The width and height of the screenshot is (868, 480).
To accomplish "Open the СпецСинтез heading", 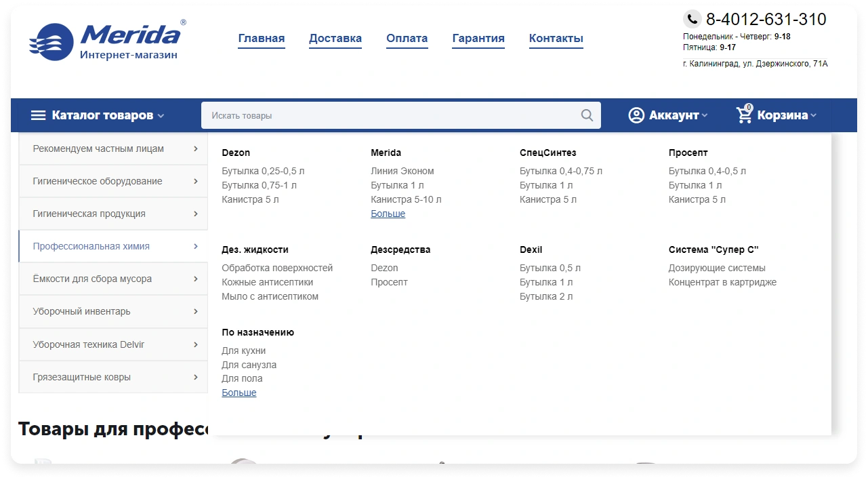I will (548, 153).
